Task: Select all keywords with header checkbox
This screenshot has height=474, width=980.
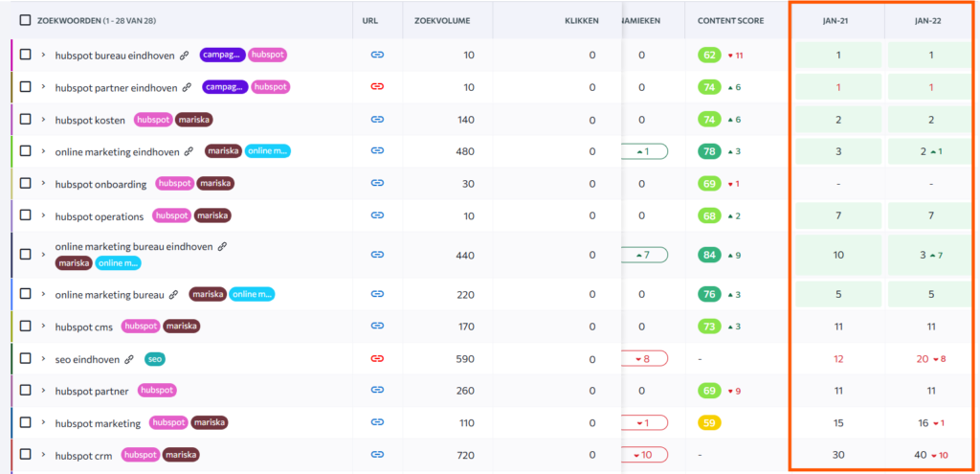Action: pyautogui.click(x=25, y=20)
